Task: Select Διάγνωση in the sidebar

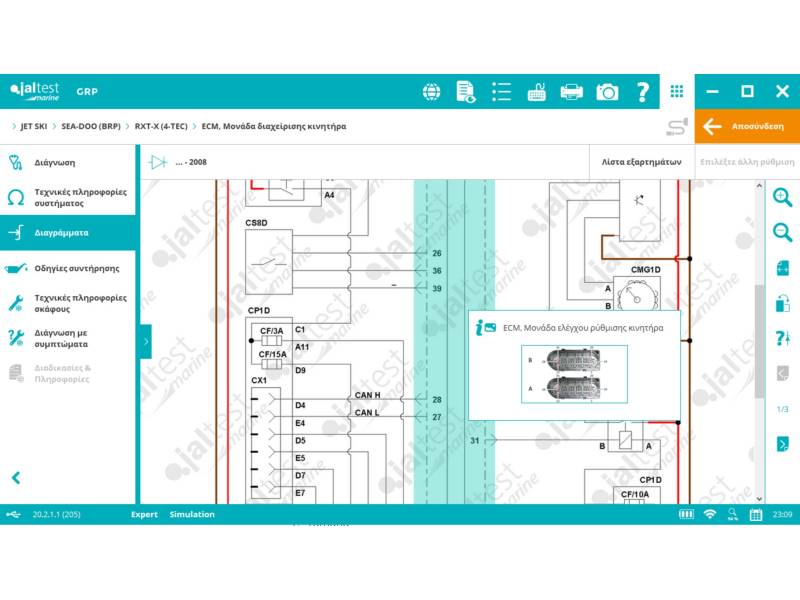Action: click(x=55, y=162)
